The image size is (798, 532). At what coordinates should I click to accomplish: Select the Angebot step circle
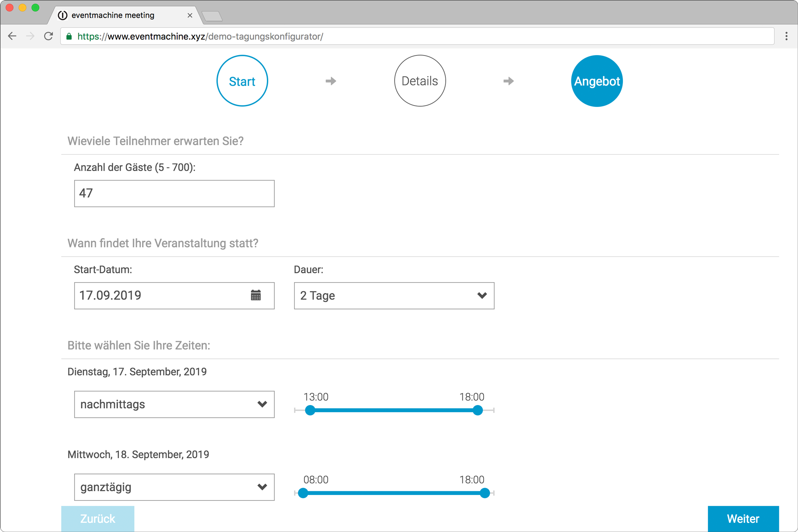point(597,81)
